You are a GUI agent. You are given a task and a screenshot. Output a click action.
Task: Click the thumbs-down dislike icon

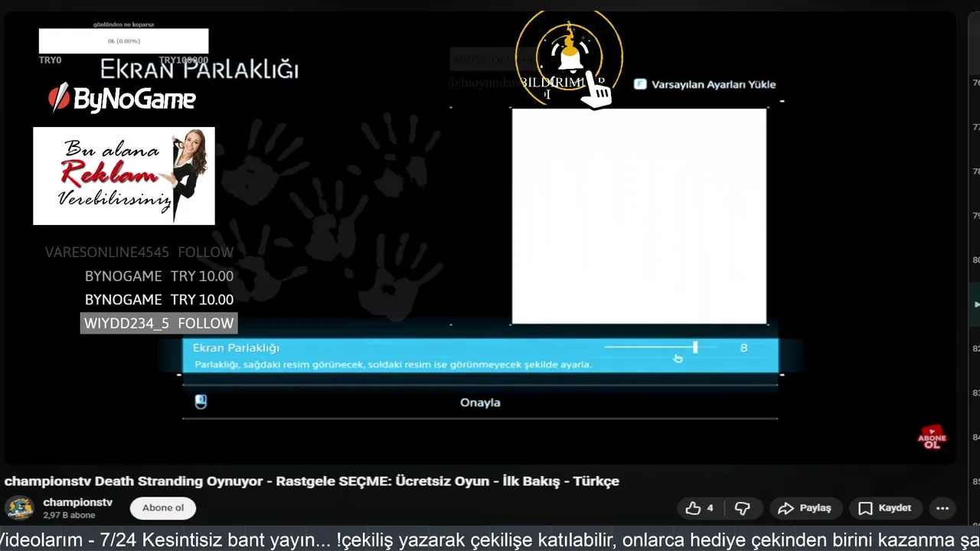[x=742, y=508]
